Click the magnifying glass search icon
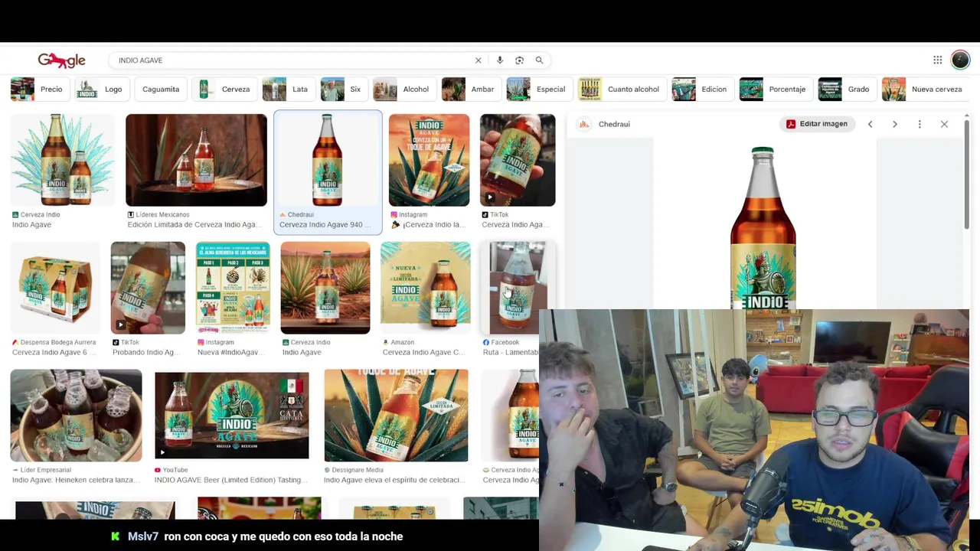 (539, 60)
